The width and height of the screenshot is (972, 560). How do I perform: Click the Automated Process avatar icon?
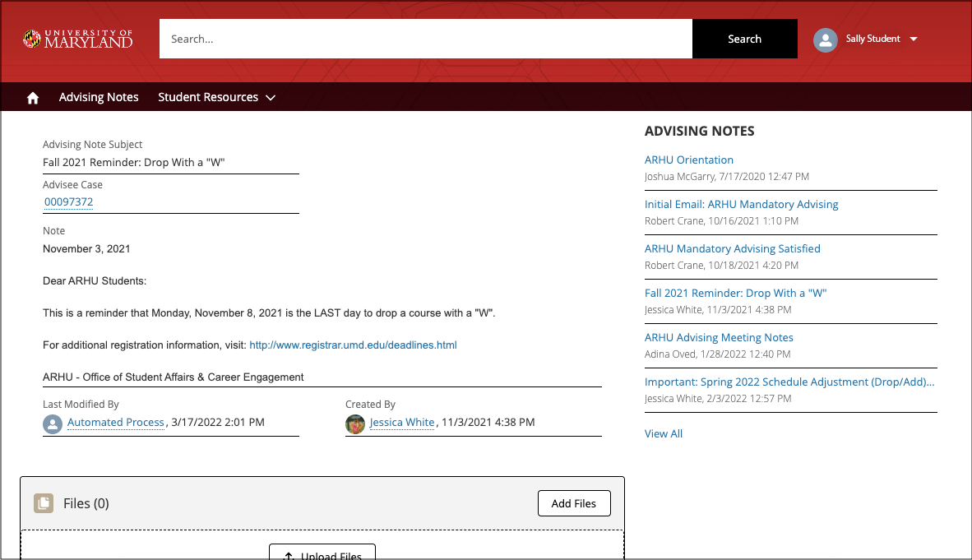[x=53, y=423]
